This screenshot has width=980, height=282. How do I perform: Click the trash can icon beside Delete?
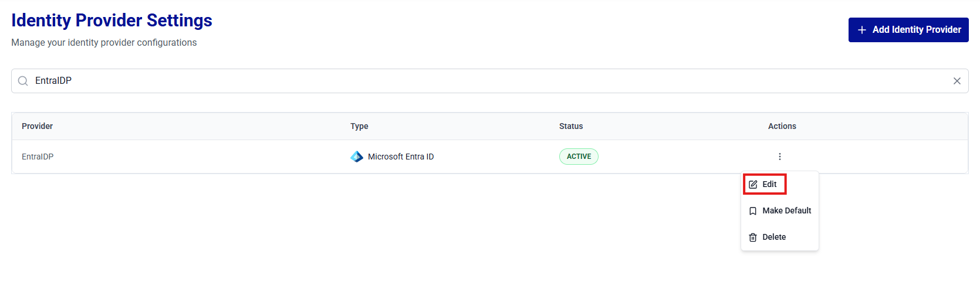[x=753, y=237]
